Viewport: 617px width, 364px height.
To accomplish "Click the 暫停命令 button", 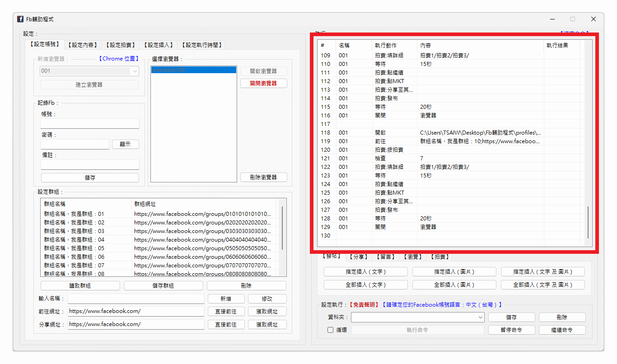I will tap(512, 330).
